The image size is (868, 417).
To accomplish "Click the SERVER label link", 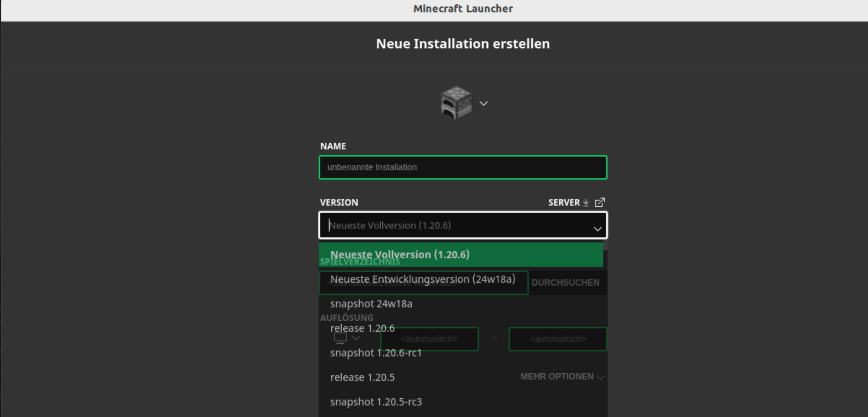I will coord(564,202).
